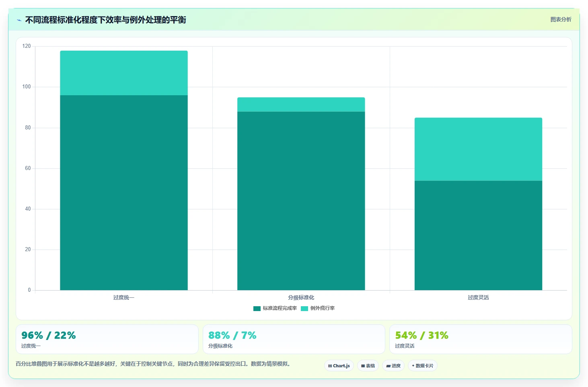588x387 pixels.
Task: Click the 过度灵活 light teal bar segment
Action: (478, 149)
